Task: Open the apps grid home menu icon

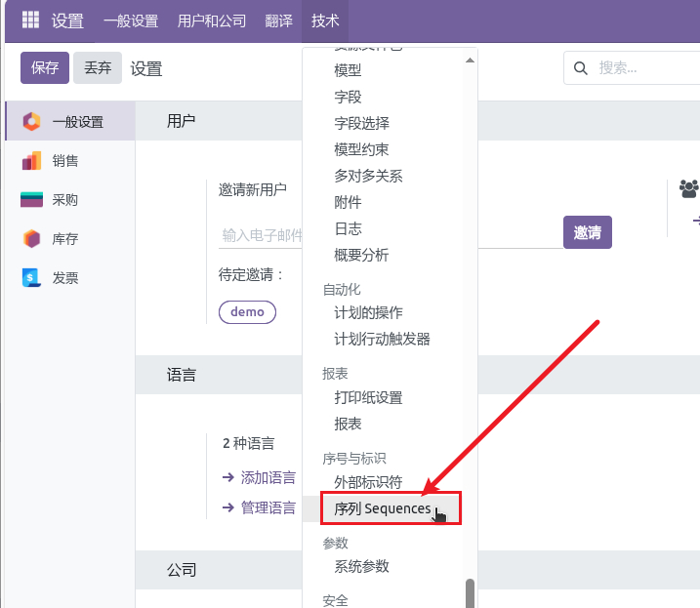Action: point(30,20)
